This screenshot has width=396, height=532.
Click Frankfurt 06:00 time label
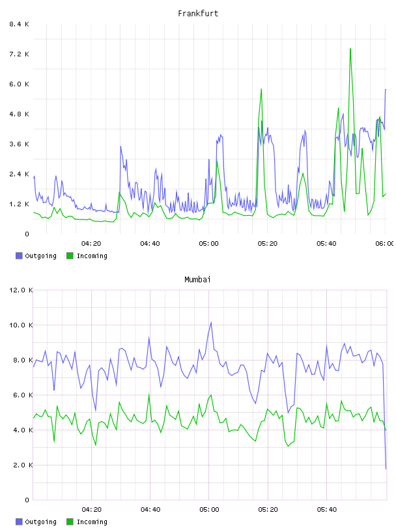coord(384,244)
